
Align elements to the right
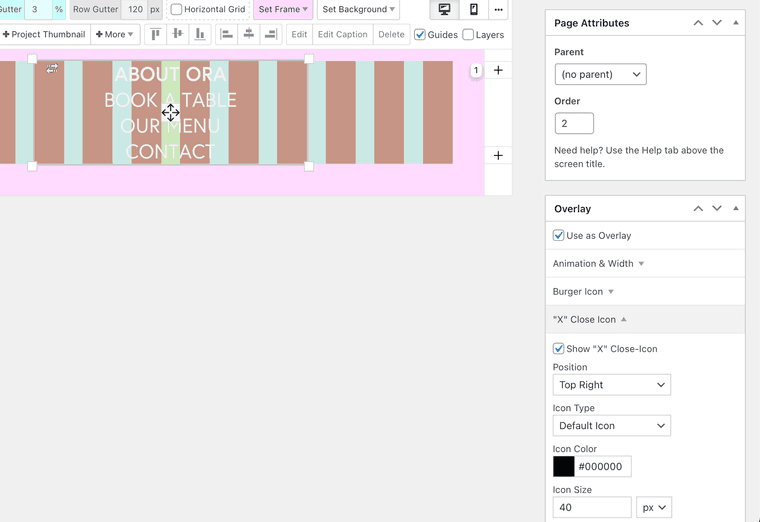270,34
